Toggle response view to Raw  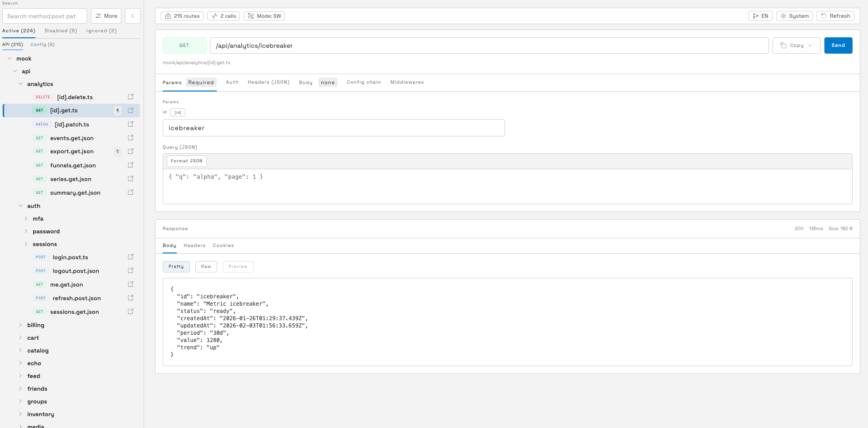tap(206, 267)
